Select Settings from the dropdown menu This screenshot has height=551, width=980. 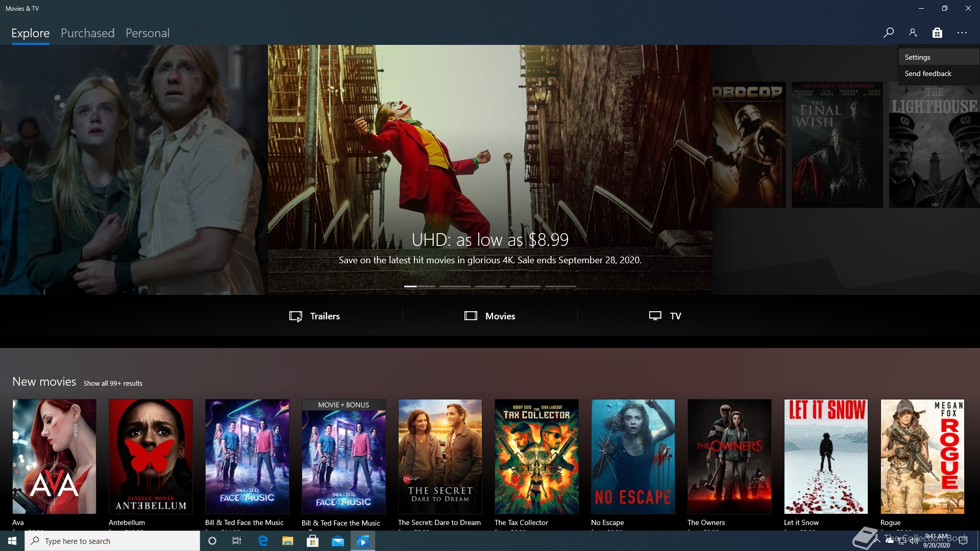point(939,57)
